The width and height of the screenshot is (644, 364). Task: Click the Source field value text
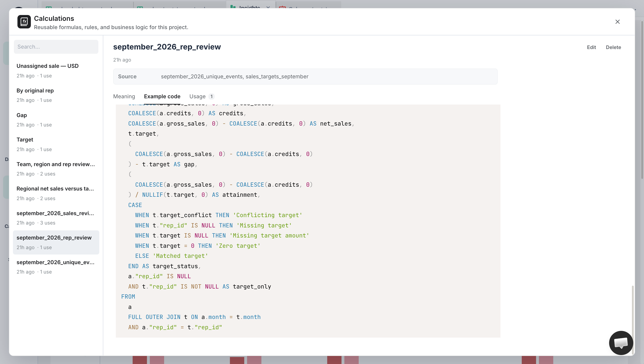[235, 77]
